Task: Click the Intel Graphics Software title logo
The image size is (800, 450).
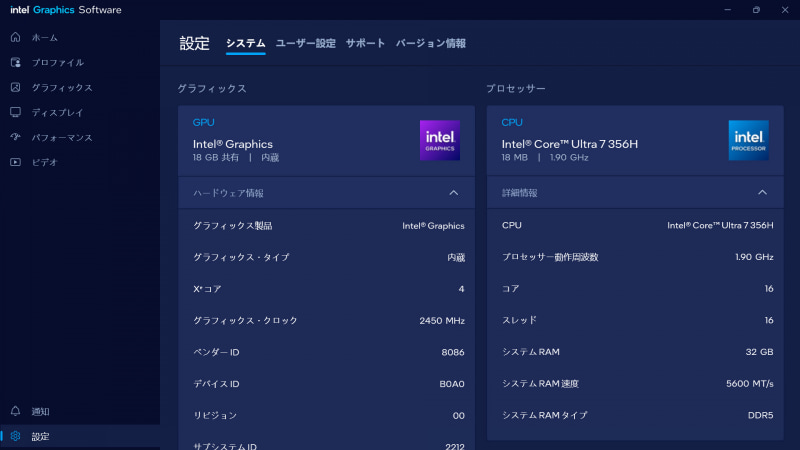Action: 66,10
